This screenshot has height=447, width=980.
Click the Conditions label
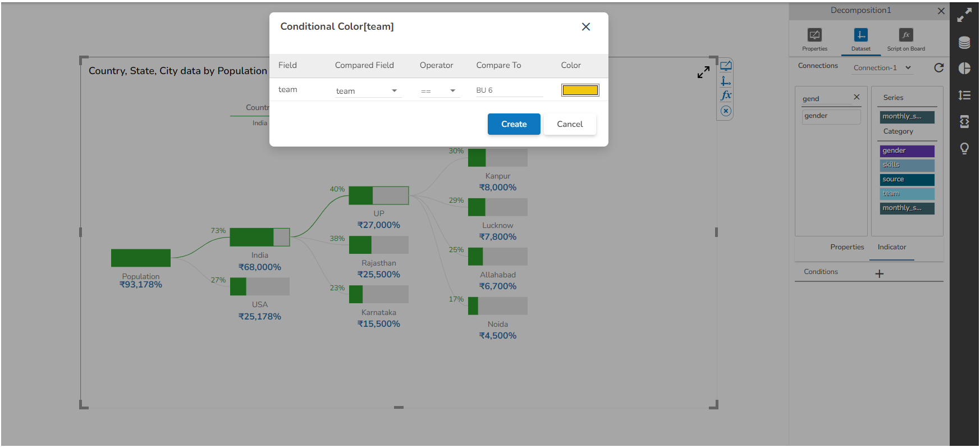pos(821,272)
